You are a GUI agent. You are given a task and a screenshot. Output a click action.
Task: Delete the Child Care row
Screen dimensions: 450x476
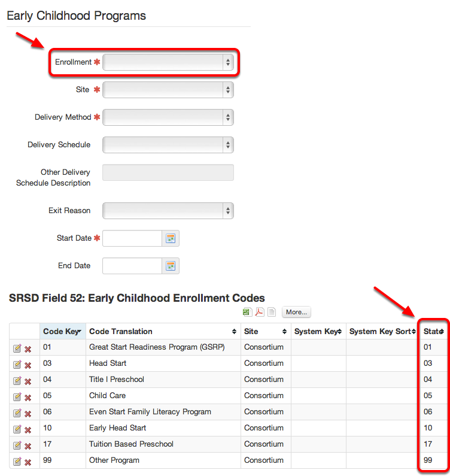point(28,398)
